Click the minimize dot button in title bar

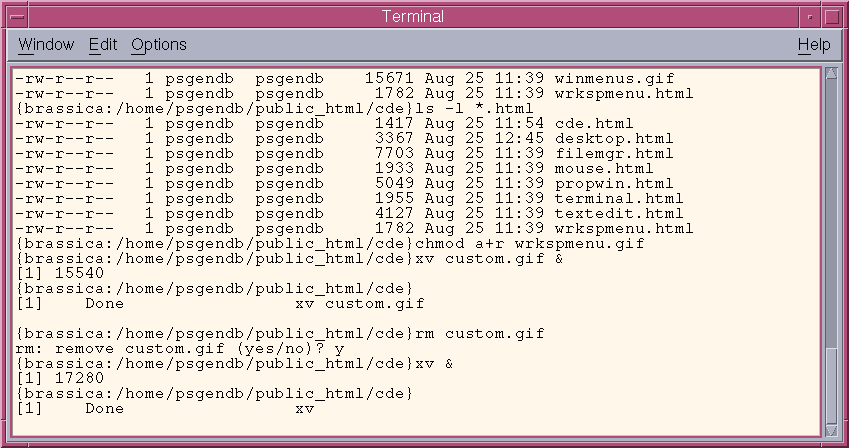[810, 17]
